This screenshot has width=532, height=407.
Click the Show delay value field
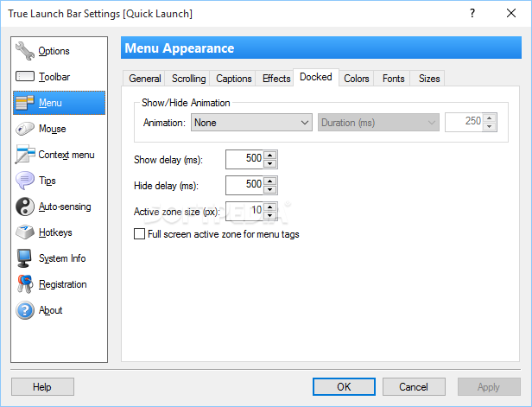pos(244,159)
